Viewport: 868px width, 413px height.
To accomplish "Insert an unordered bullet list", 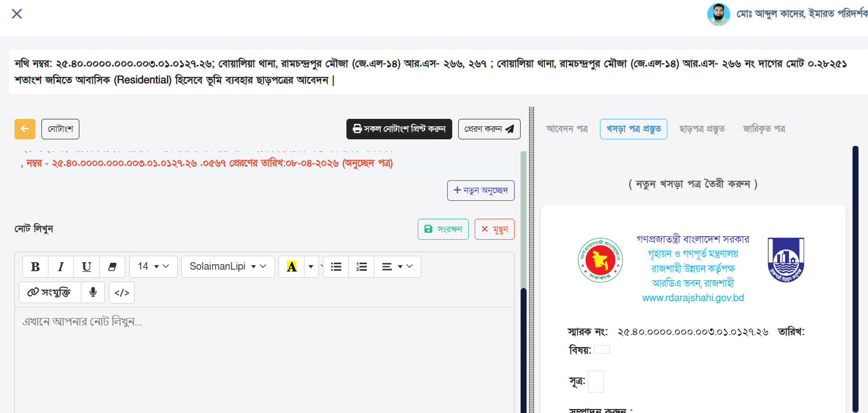I will 336,267.
